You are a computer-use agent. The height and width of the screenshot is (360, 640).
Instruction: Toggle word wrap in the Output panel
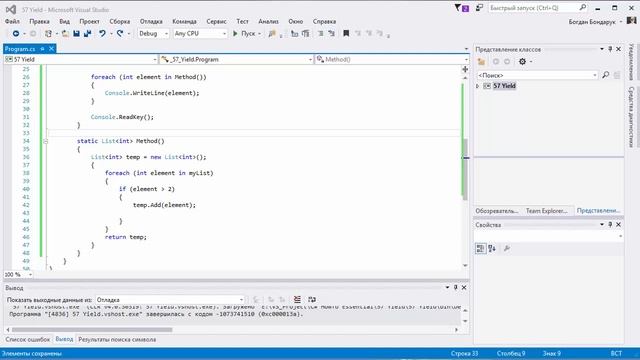coord(312,300)
